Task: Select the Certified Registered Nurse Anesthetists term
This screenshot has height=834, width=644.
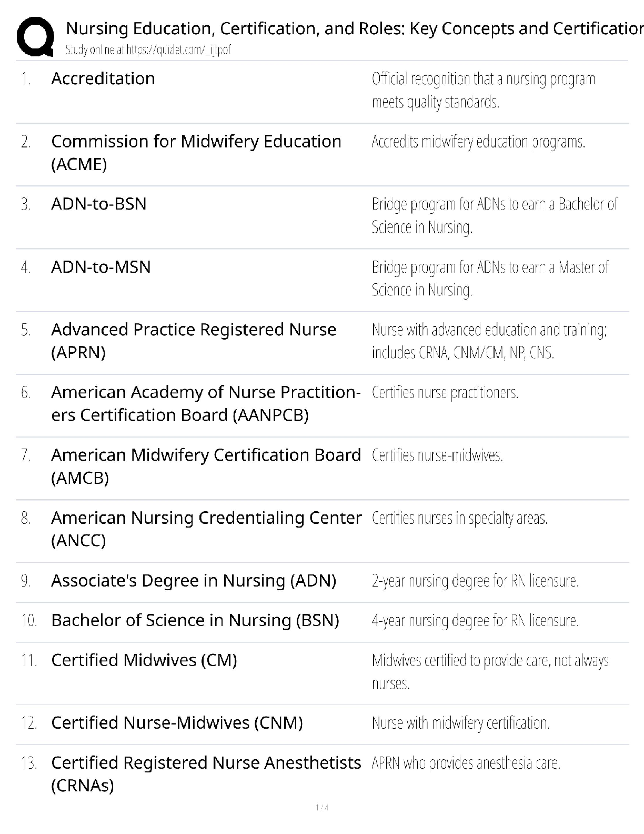Action: (206, 773)
